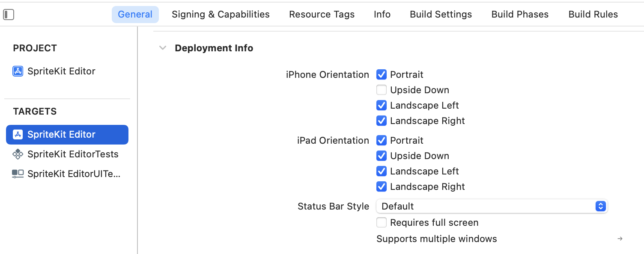The image size is (644, 254).
Task: Open the Info tab
Action: [382, 15]
